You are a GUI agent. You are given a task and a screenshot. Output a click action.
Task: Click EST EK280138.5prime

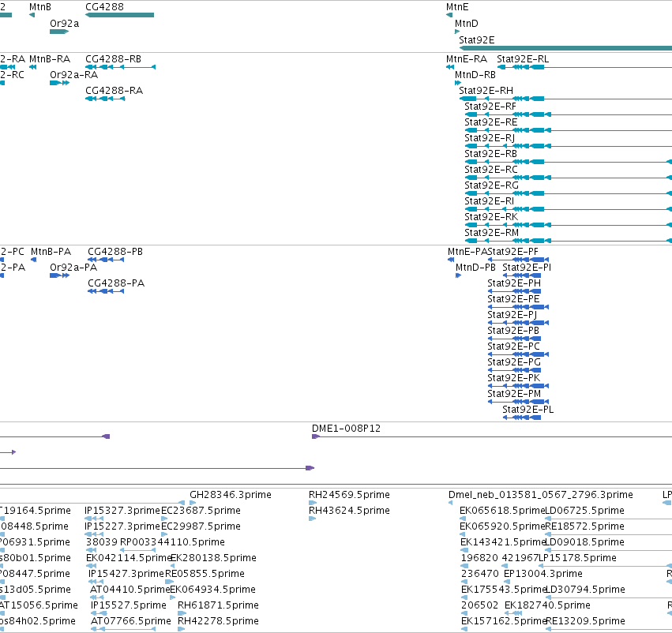(x=213, y=558)
